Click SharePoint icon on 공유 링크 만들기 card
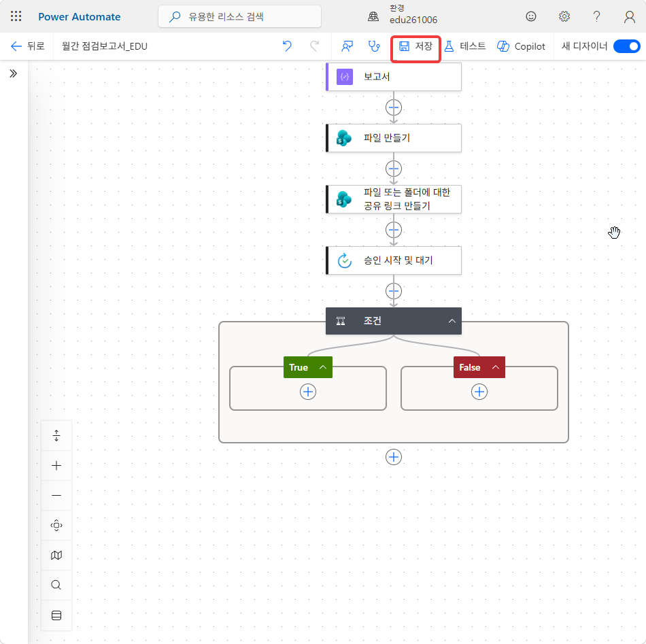 (344, 199)
